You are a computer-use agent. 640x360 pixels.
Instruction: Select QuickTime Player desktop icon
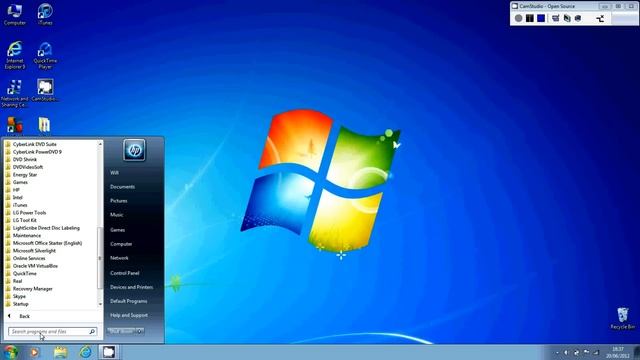click(x=45, y=55)
